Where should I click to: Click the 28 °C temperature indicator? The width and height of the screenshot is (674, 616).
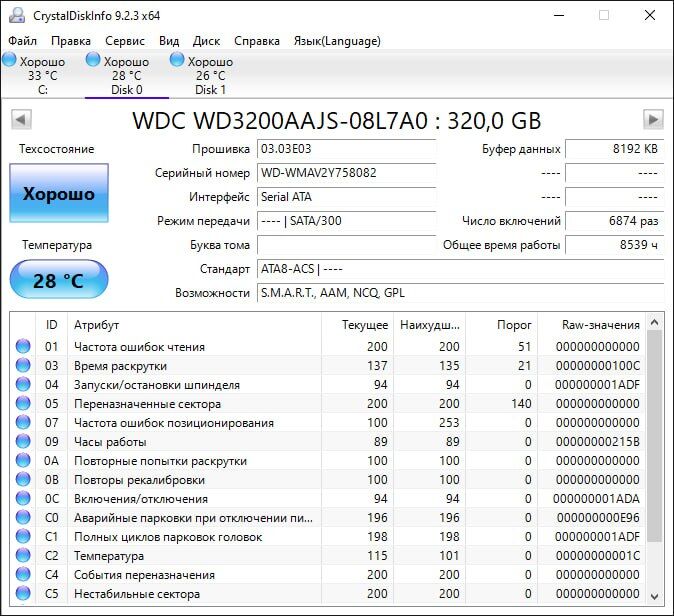[x=58, y=280]
